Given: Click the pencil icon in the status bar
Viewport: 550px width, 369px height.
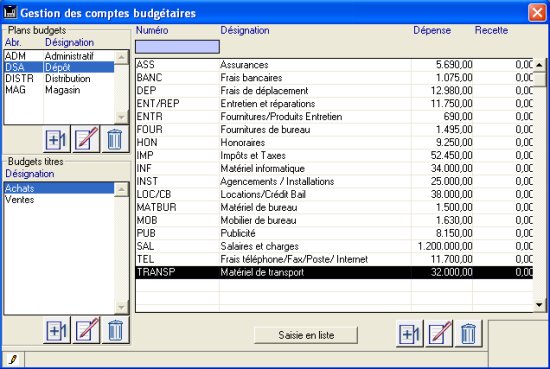Looking at the screenshot, I should coord(13,359).
